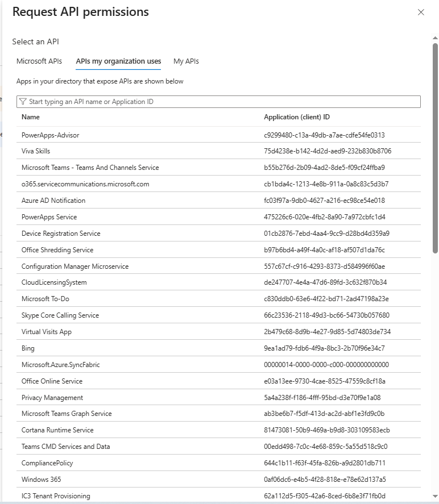The image size is (439, 504).
Task: Click the filter icon in search box
Action: click(23, 102)
